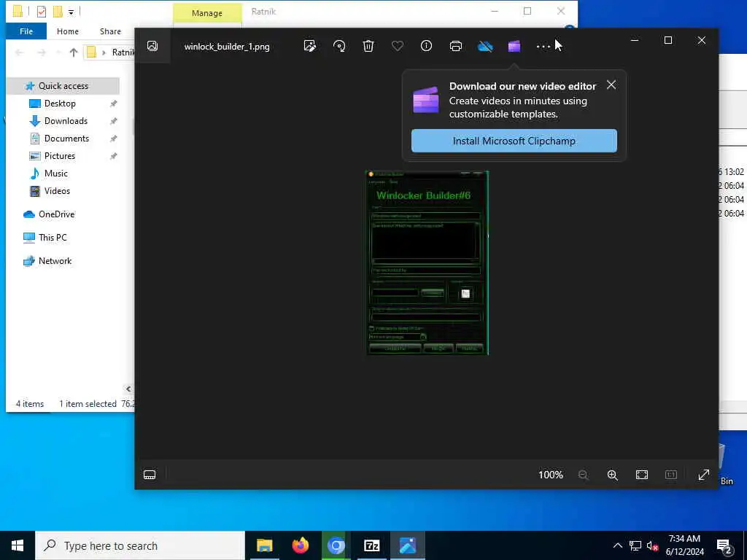Go up one folder in File Explorer

click(x=74, y=52)
